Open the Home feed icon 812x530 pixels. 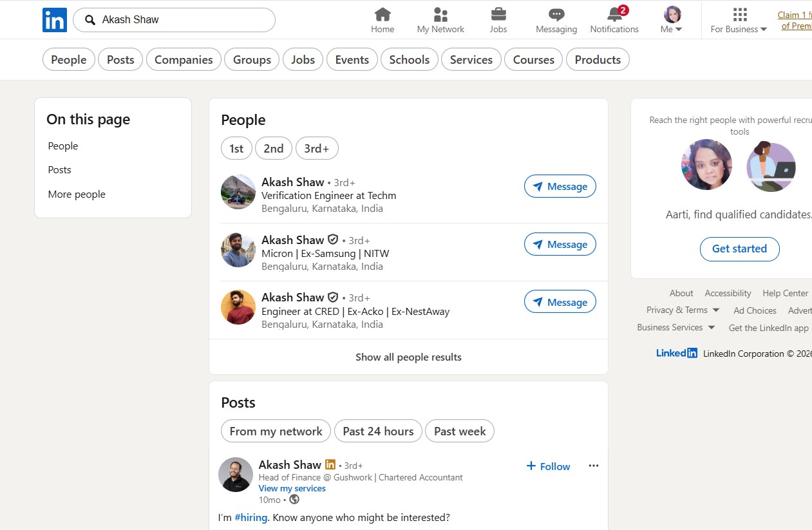coord(382,14)
